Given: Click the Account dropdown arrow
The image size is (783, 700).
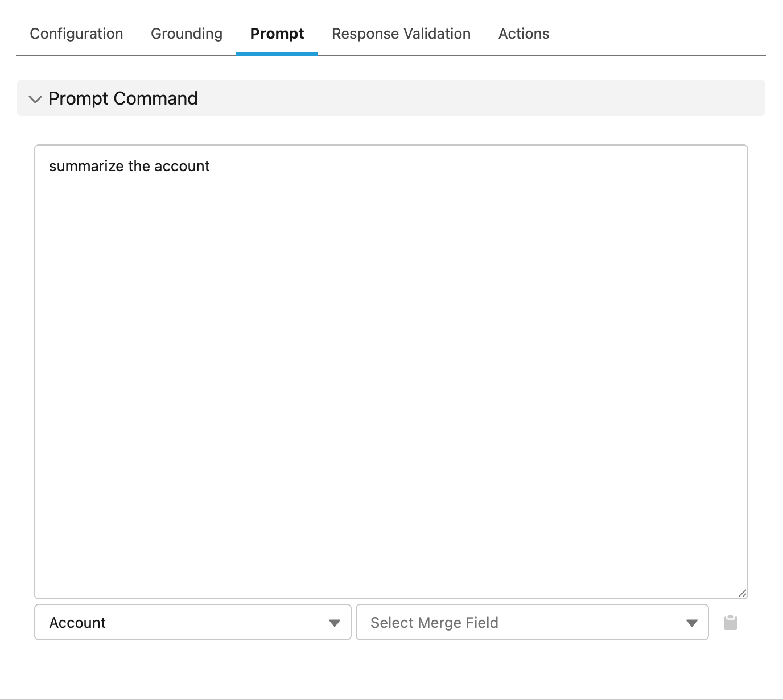Looking at the screenshot, I should pyautogui.click(x=335, y=623).
